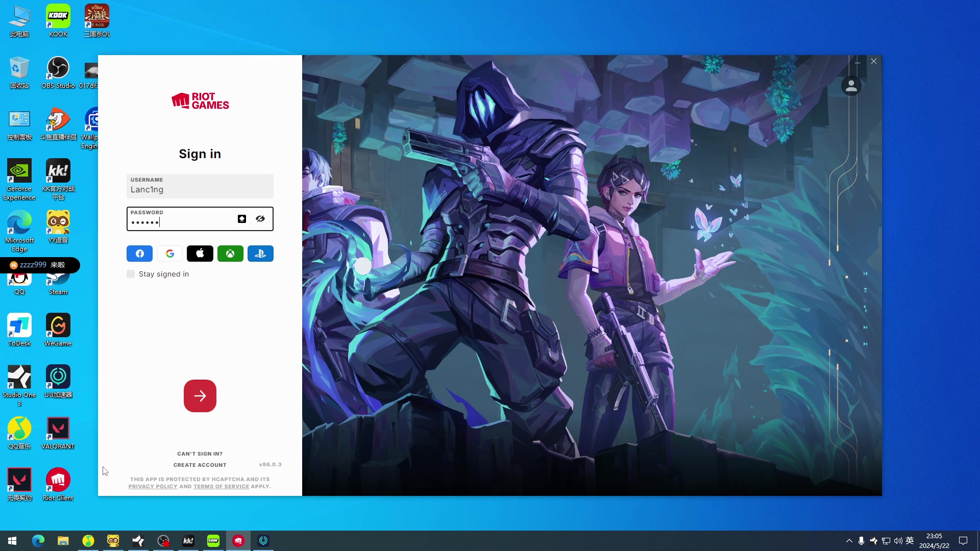The height and width of the screenshot is (551, 980).
Task: Select 此电脑 desktop icon
Action: (x=19, y=21)
